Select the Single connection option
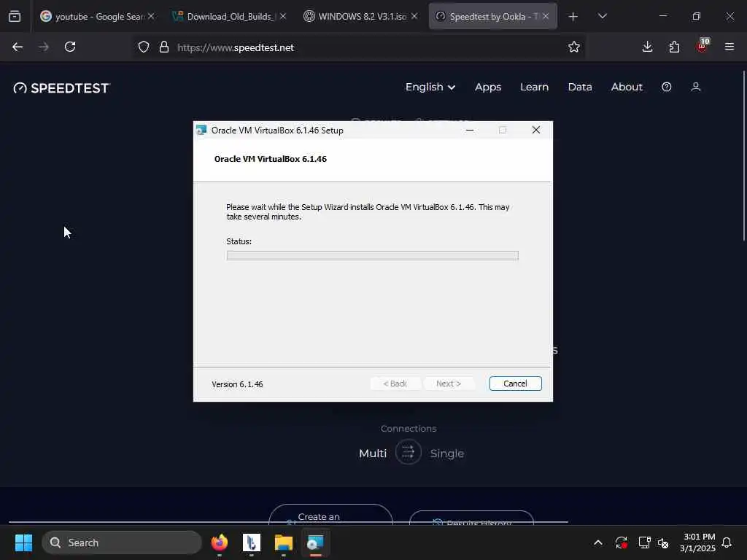Screen dimensions: 747x560 pos(447,454)
